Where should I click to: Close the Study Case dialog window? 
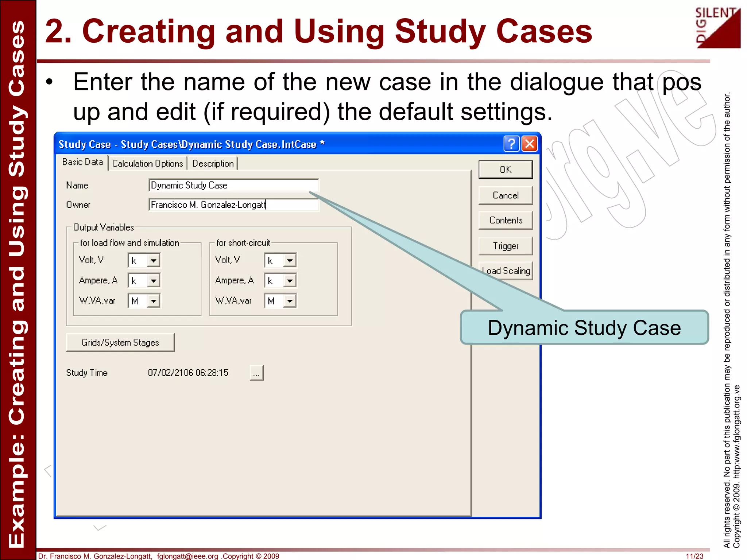pos(529,144)
